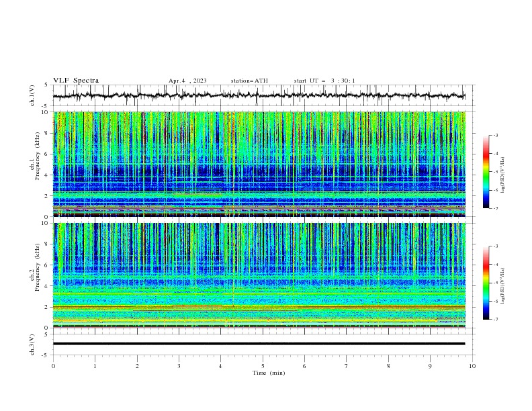Click the time axis tick label "7"

pyautogui.click(x=347, y=366)
